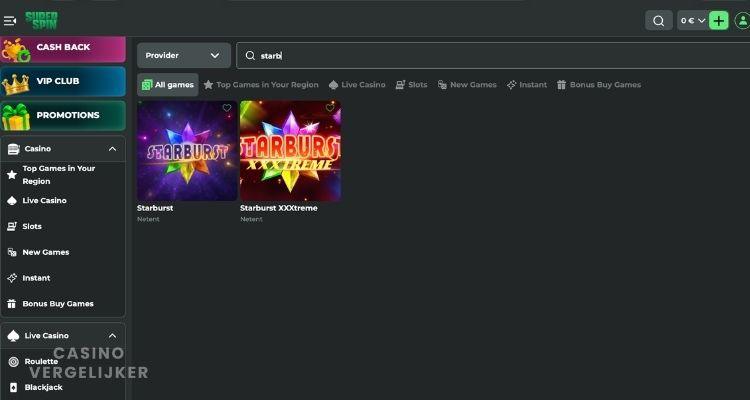Viewport: 750px width, 400px height.
Task: Click the green plus deposit button
Action: [x=718, y=21]
